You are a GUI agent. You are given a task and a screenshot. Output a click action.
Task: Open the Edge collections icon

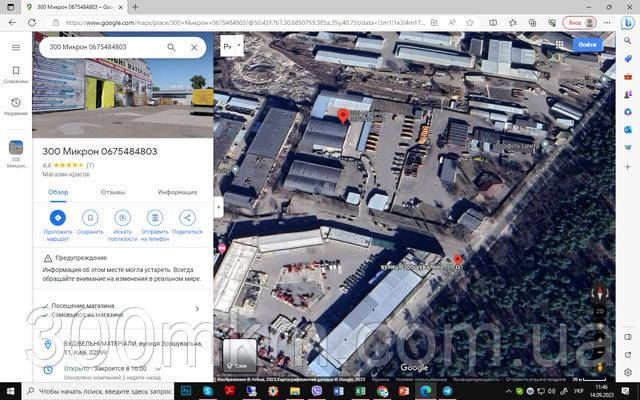tap(532, 23)
